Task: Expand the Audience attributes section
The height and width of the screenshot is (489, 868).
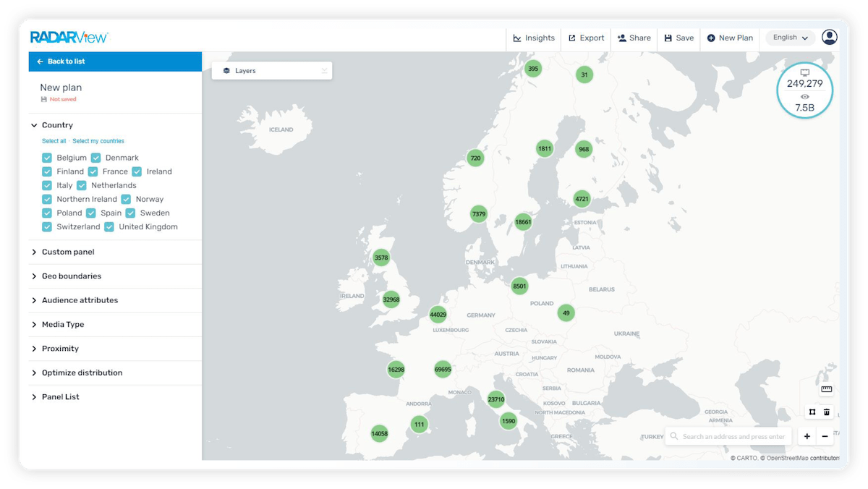Action: click(115, 300)
